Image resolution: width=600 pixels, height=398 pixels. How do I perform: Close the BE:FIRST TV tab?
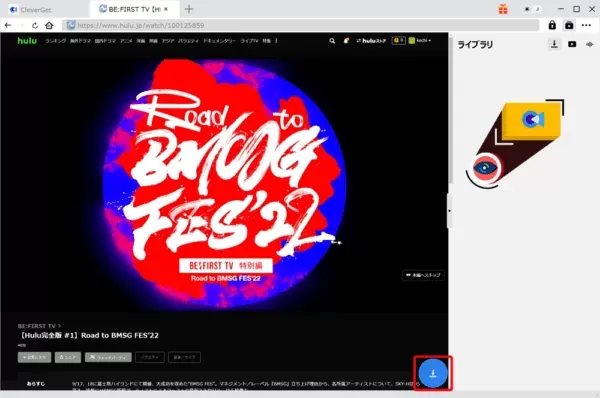click(x=166, y=9)
